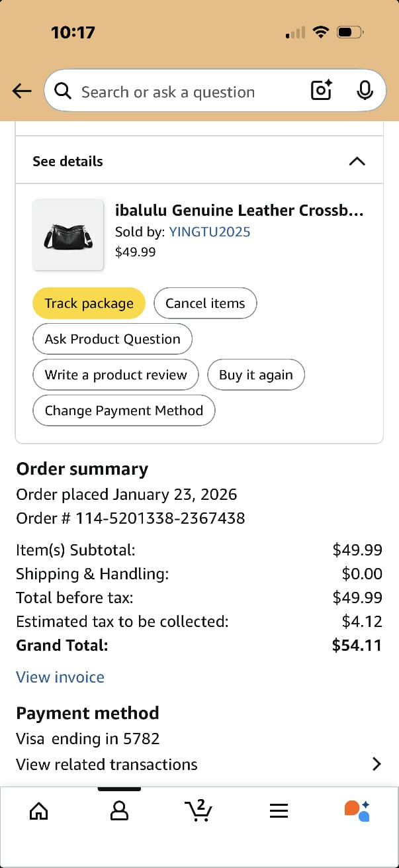Tap the crossbody bag product thumbnail
Screen dimensions: 399x868
(x=68, y=235)
